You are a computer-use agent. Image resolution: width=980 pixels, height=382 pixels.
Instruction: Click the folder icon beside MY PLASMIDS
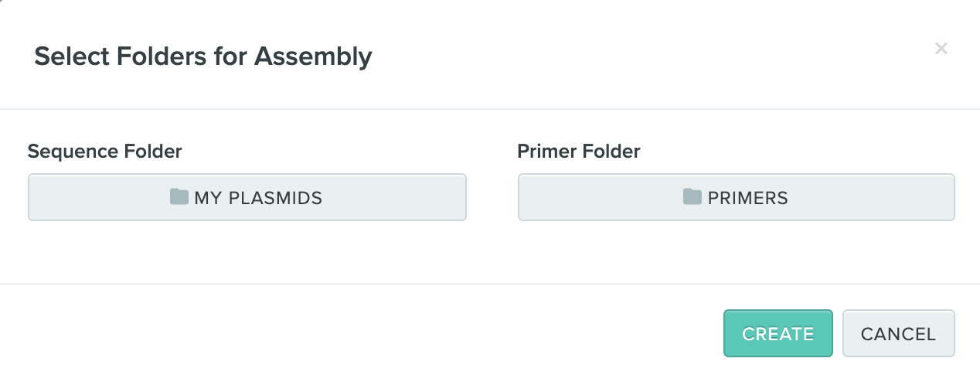pyautogui.click(x=179, y=196)
